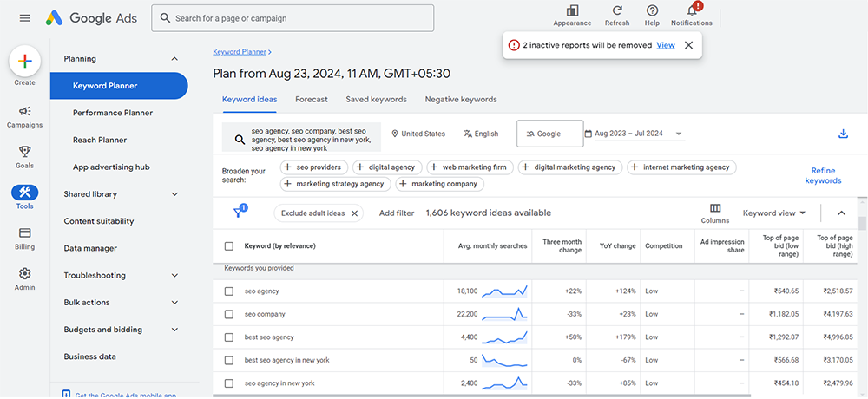Open the date range dropdown
The height and width of the screenshot is (399, 868).
(635, 134)
